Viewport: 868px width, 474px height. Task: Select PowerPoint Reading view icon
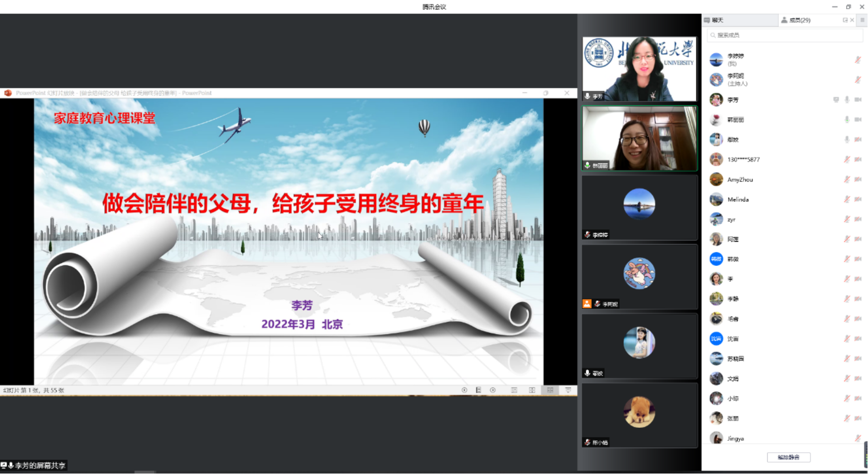coord(550,390)
